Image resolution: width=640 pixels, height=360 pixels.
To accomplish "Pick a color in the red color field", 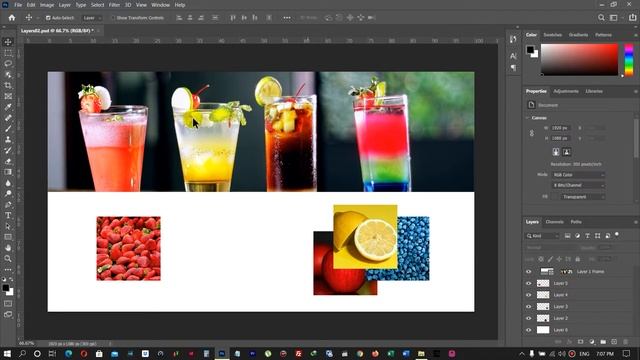I will tap(580, 60).
